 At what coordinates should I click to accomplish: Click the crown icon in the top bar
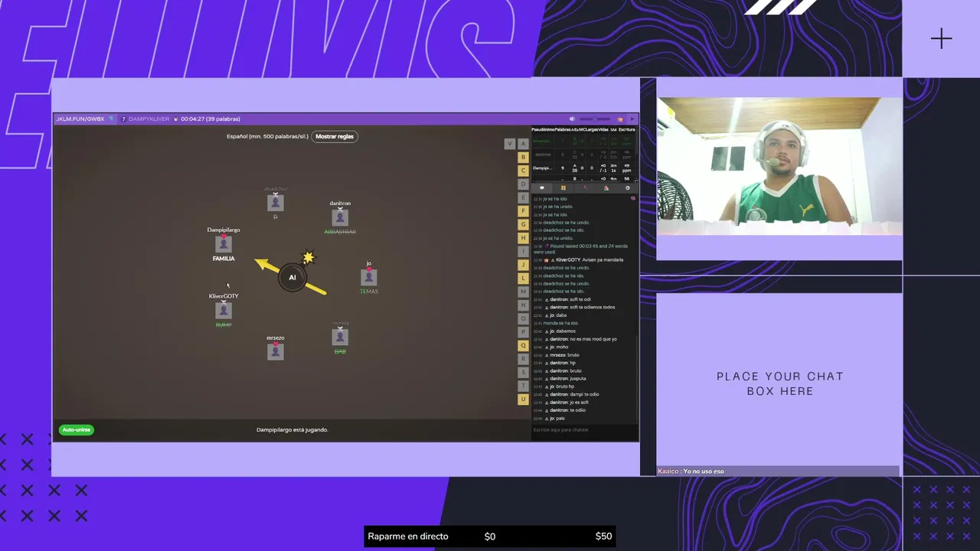tap(620, 119)
